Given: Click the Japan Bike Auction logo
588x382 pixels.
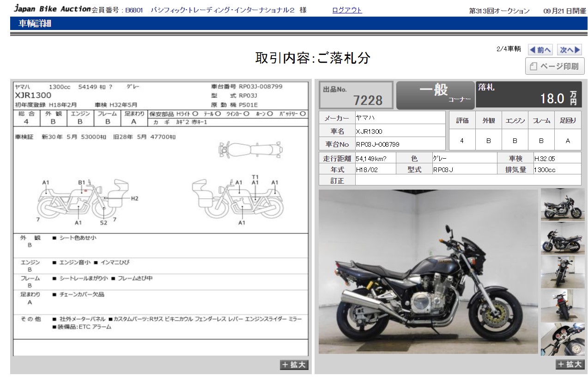Looking at the screenshot, I should click(52, 9).
